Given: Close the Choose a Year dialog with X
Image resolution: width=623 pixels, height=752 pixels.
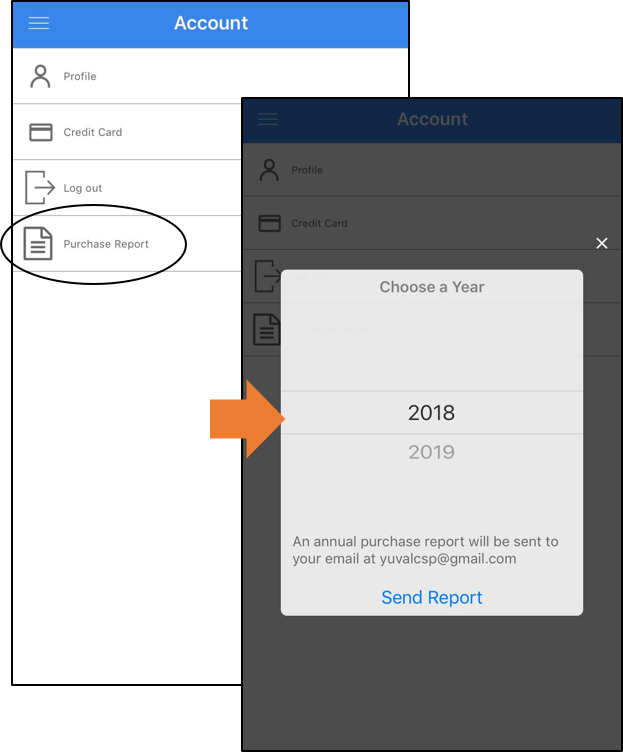Looking at the screenshot, I should pos(601,243).
